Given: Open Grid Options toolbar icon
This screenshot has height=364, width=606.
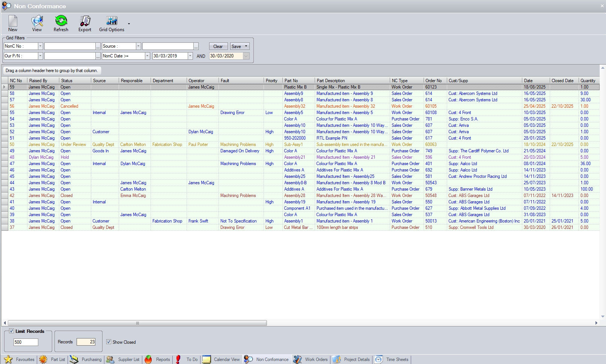Looking at the screenshot, I should [x=112, y=21].
